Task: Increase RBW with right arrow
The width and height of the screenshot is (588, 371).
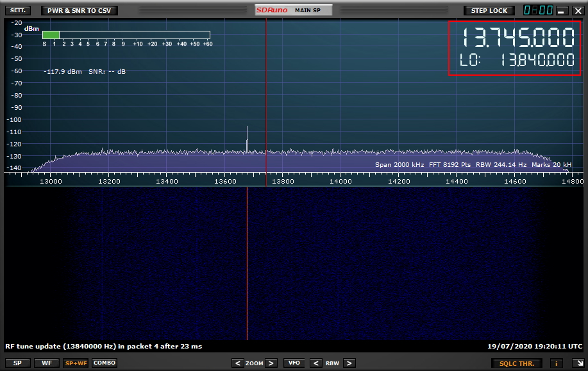Action: point(349,363)
